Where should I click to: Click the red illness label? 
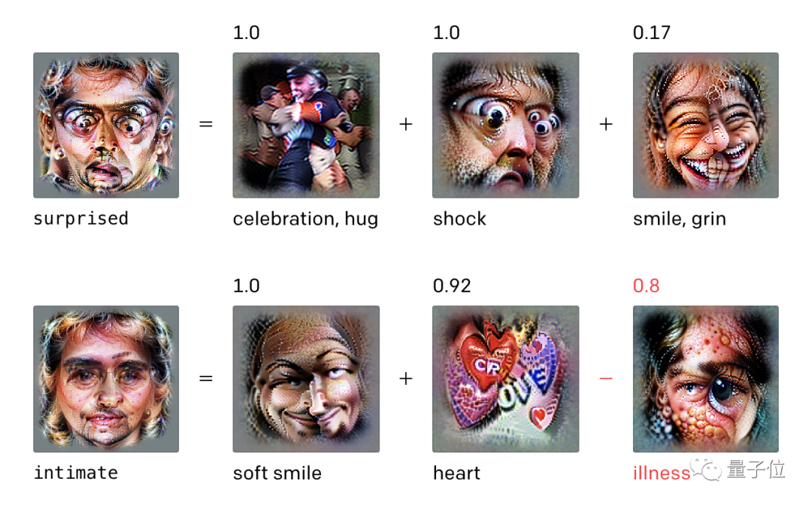pyautogui.click(x=662, y=473)
